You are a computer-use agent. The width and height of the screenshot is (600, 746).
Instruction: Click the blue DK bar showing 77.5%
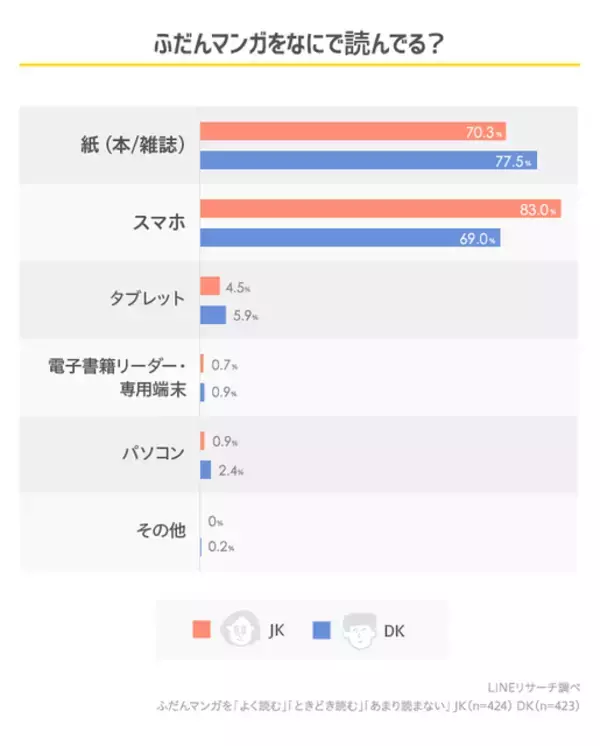(368, 160)
